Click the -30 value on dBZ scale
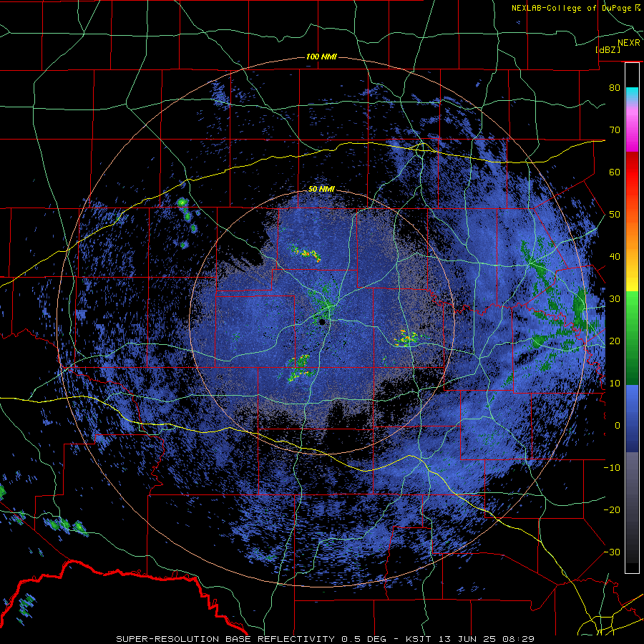Screen dimensions: 644x644 (612, 552)
